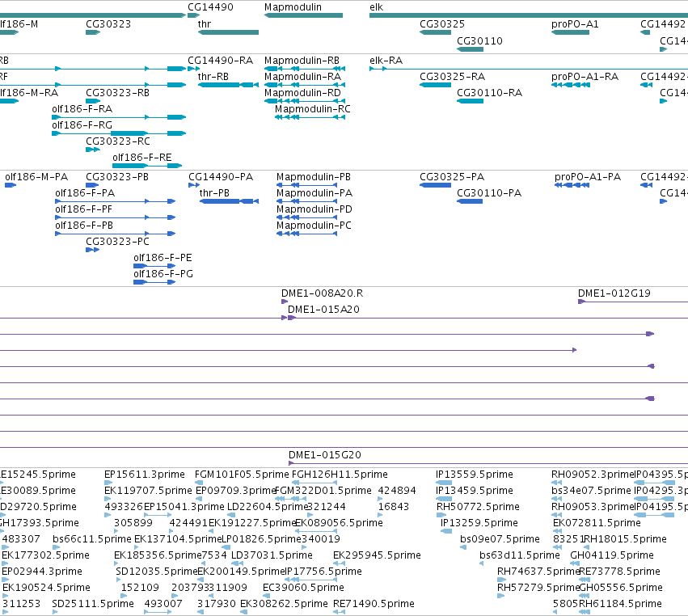Select EST label 'FGH126H11.5prime'
This screenshot has height=616, width=688.
coord(340,475)
